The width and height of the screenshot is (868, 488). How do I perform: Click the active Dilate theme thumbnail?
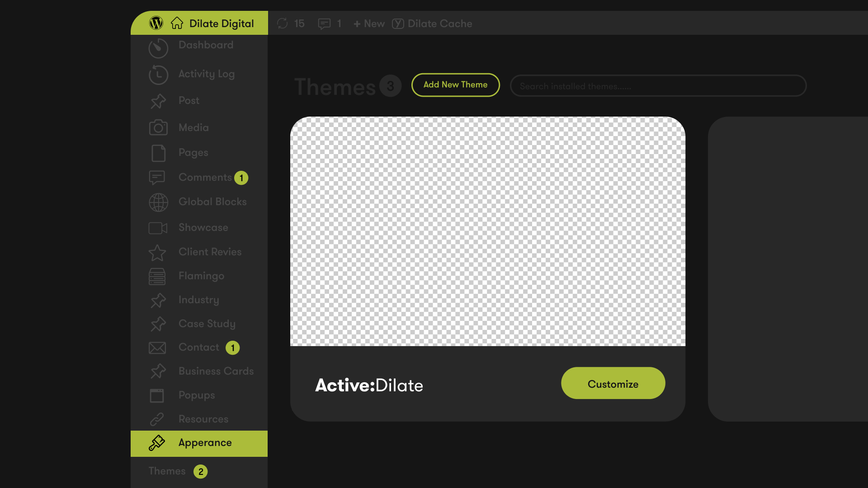click(488, 231)
